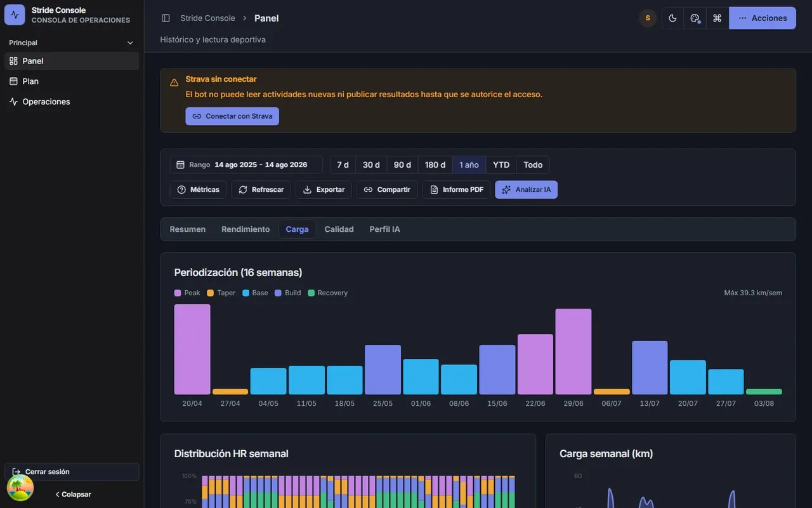Click Stride Console in the breadcrumb
Screen dimensions: 812x508
pos(207,18)
